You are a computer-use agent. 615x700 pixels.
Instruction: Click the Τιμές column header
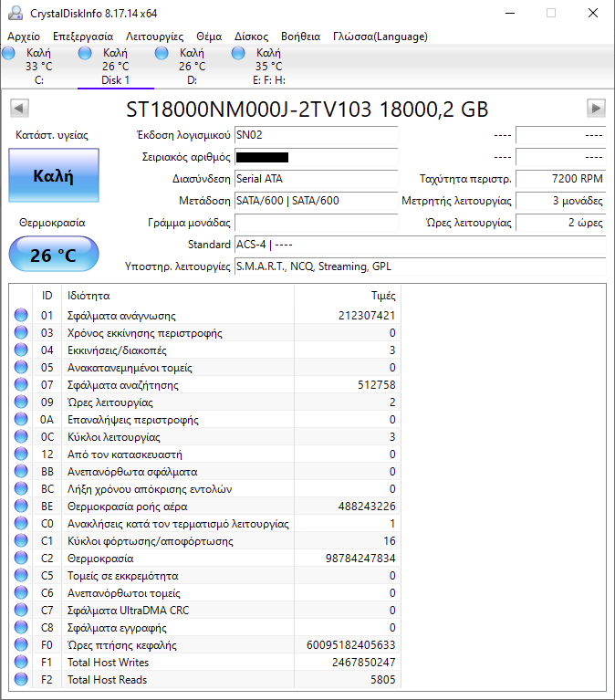click(x=348, y=296)
